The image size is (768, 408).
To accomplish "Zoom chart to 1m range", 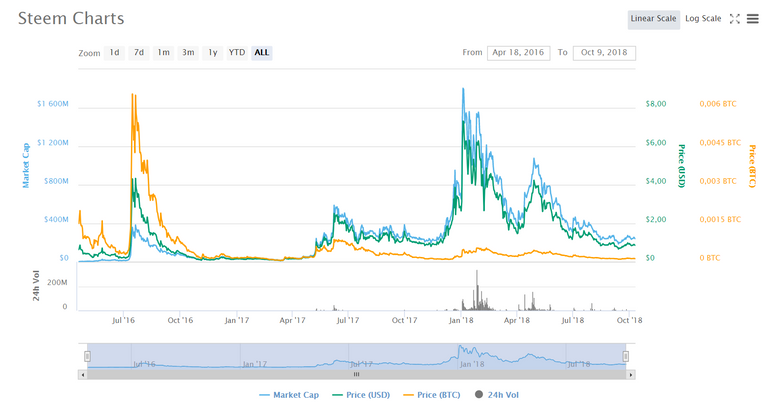I will coord(163,52).
